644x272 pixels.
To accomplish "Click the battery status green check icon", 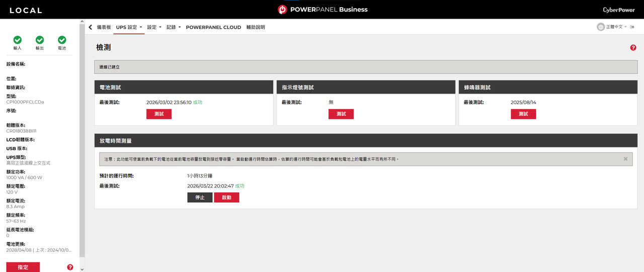I will (62, 40).
